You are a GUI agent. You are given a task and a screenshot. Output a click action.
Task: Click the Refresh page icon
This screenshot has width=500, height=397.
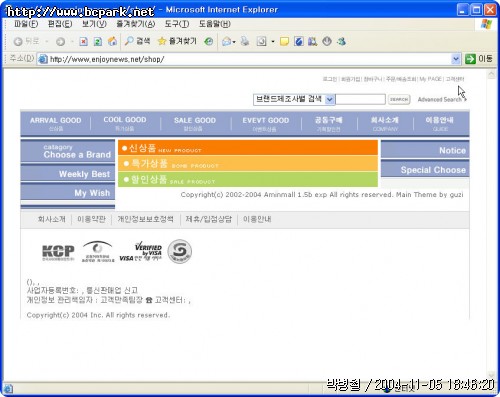pos(98,41)
